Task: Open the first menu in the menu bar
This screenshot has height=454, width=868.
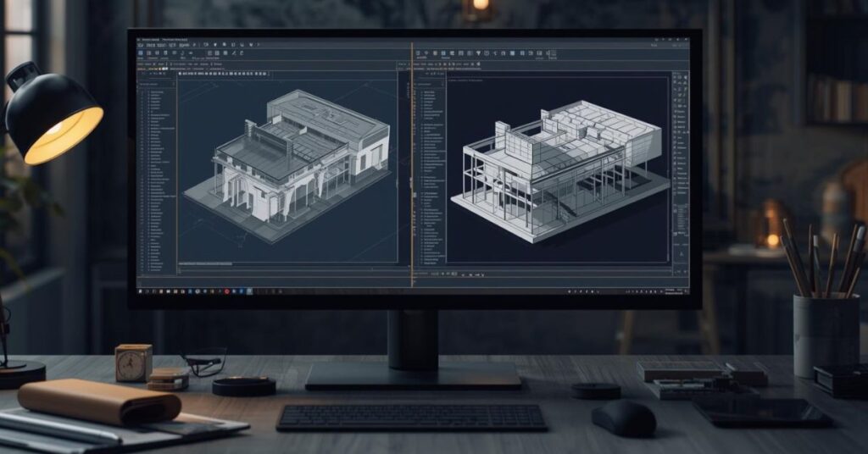Action: click(x=141, y=46)
